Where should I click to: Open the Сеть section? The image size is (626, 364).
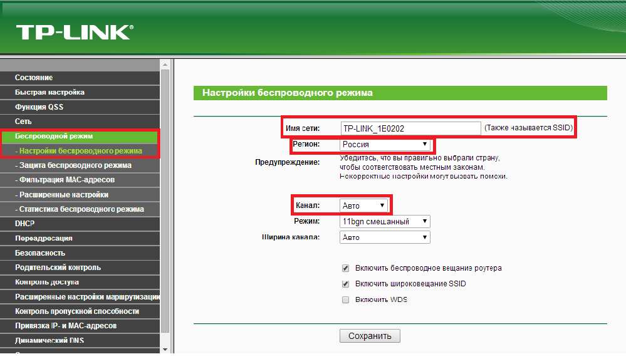pyautogui.click(x=80, y=122)
